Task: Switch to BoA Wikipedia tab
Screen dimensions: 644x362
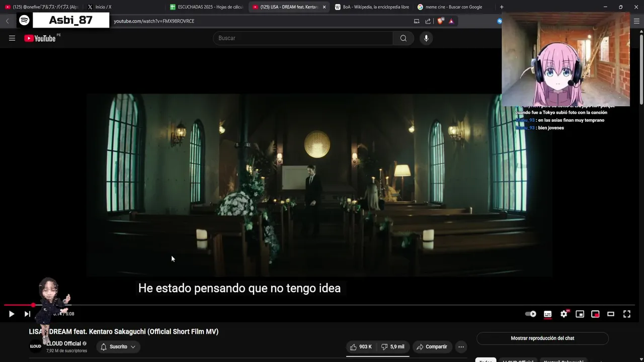Action: (371, 7)
